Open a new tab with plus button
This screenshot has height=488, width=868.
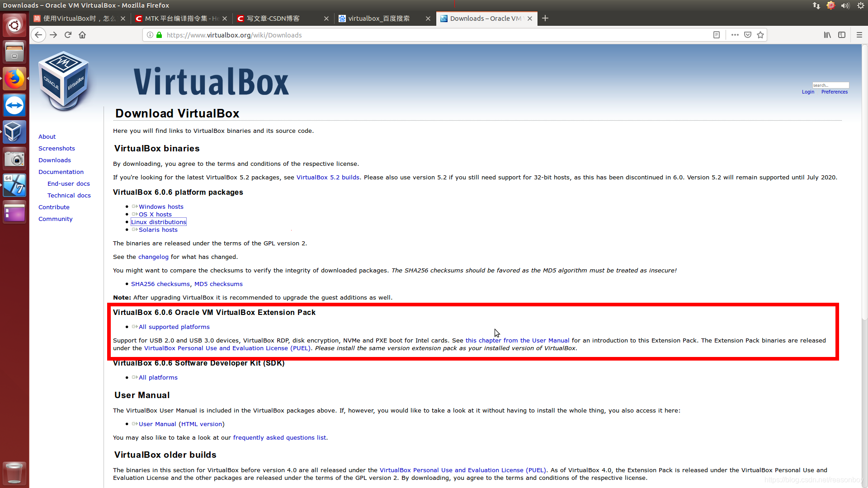pos(545,18)
